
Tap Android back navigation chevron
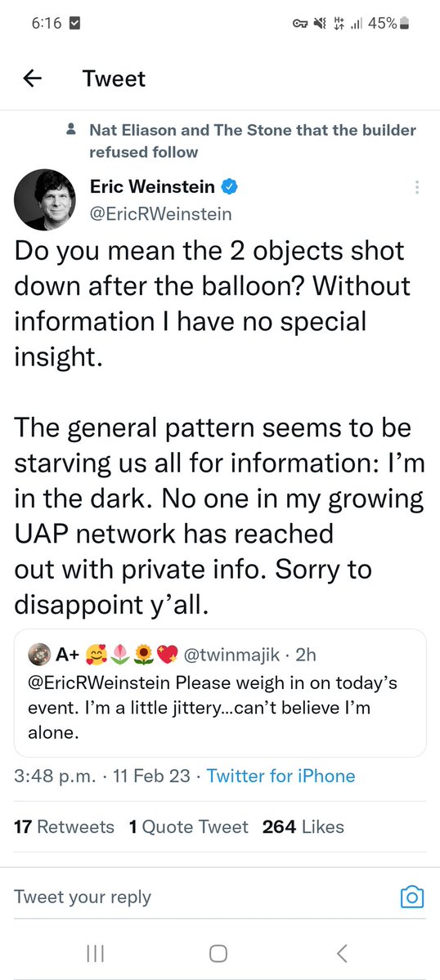(x=341, y=952)
